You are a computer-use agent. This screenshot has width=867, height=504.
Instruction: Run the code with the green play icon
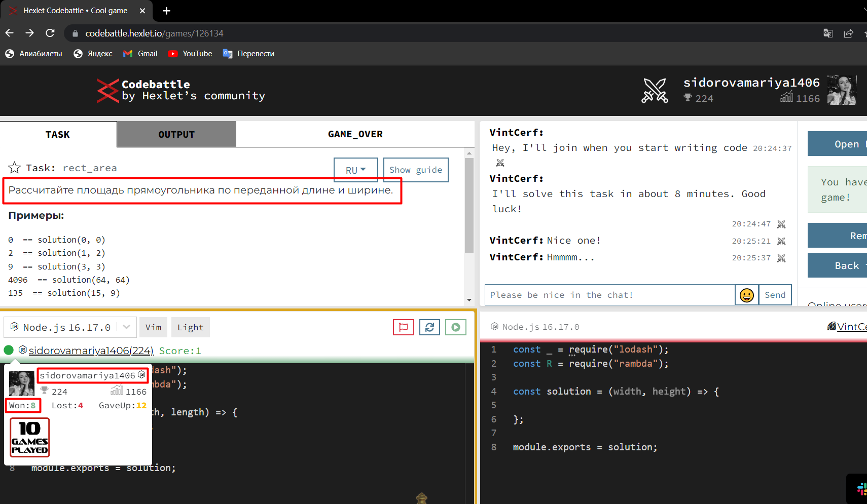(455, 327)
